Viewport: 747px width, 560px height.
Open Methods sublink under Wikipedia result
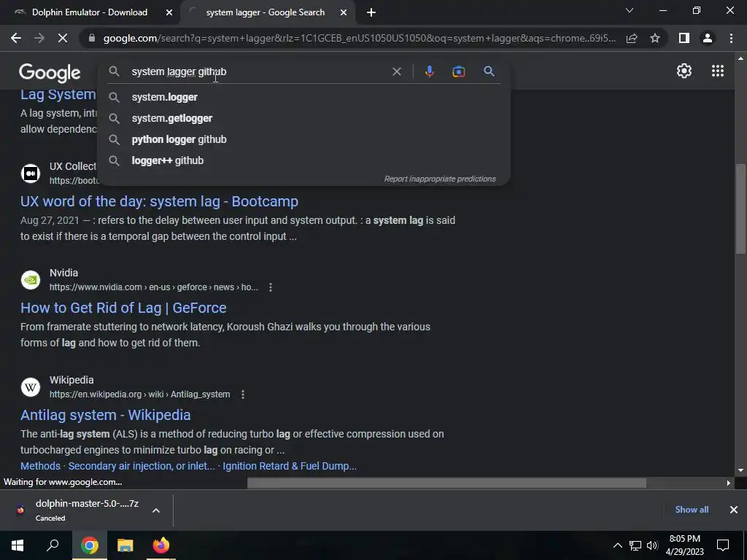pos(41,466)
